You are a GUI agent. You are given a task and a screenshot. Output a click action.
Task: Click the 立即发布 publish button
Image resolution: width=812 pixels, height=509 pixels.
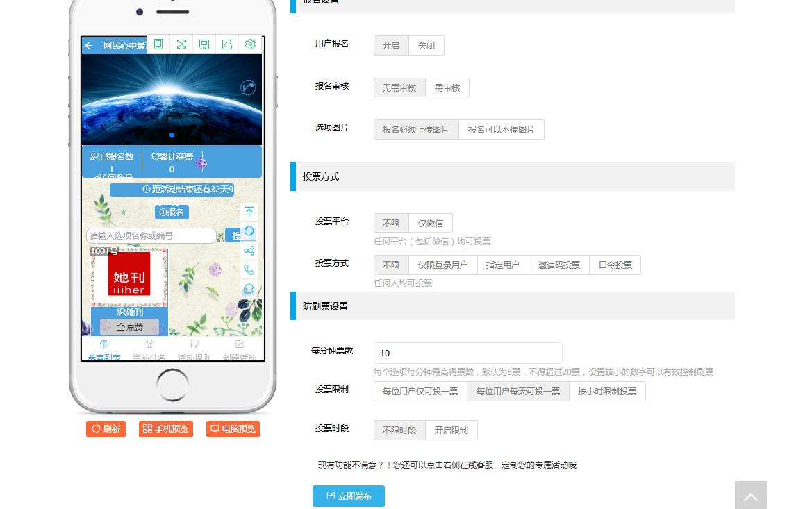point(348,496)
